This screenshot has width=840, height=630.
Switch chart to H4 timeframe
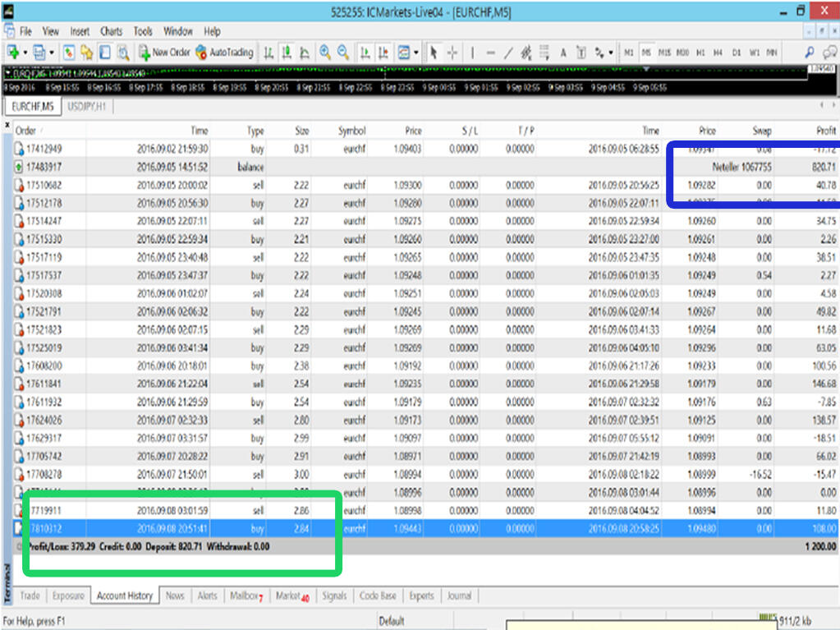(x=718, y=53)
